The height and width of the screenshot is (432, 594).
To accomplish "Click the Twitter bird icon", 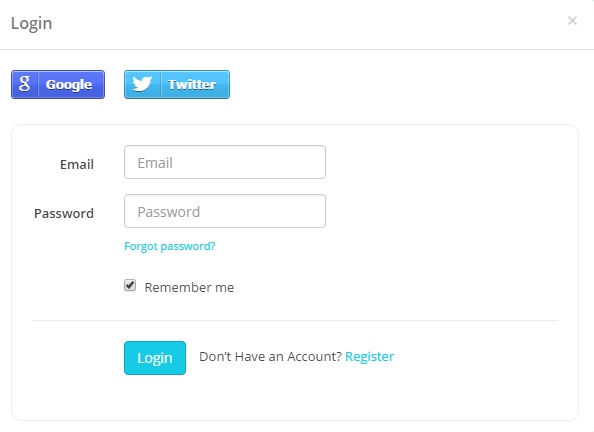I will click(142, 84).
